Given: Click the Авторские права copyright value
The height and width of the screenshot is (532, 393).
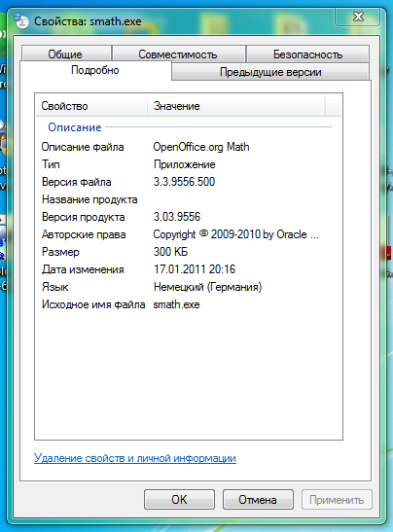Looking at the screenshot, I should pyautogui.click(x=235, y=234).
